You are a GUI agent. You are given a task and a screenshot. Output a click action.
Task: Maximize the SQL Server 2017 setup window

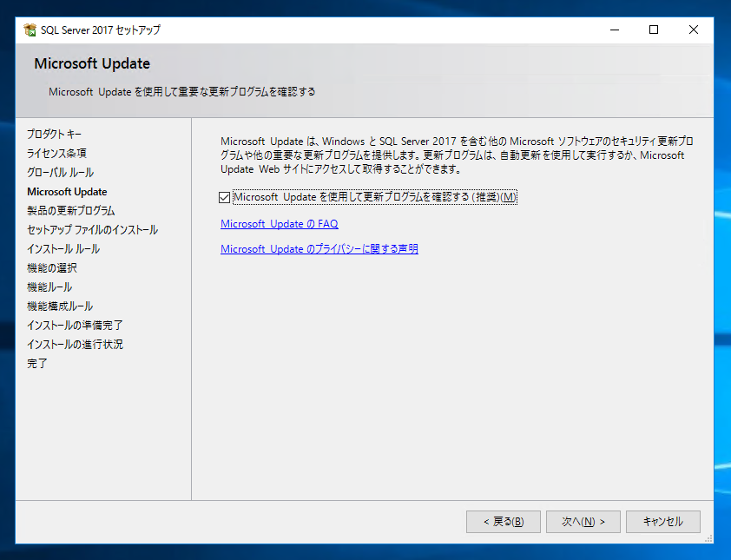point(654,30)
